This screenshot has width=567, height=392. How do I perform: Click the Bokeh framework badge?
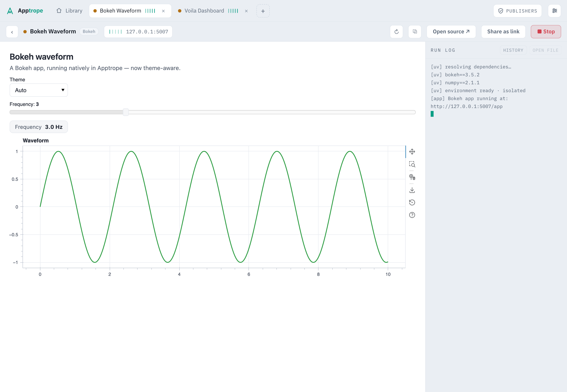pos(89,31)
